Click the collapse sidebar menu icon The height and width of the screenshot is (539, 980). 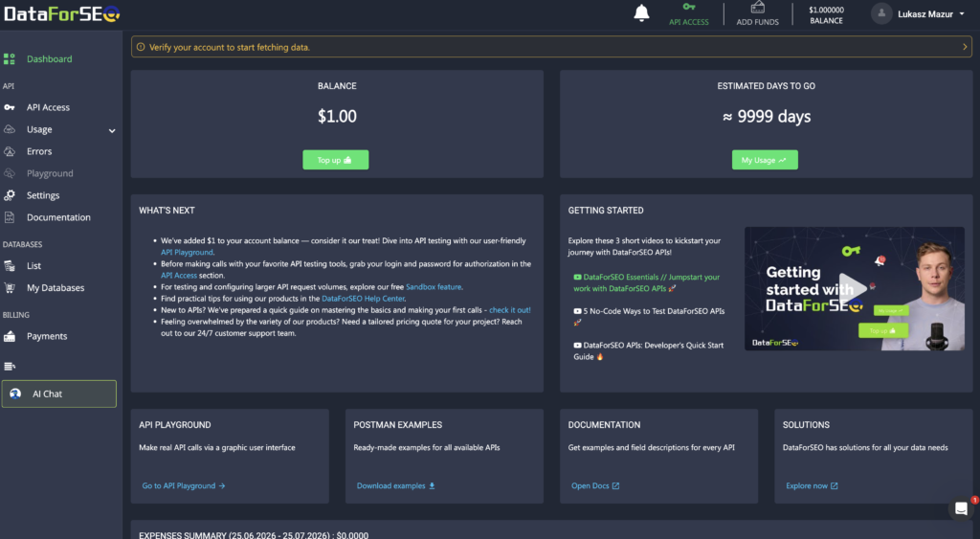click(10, 367)
